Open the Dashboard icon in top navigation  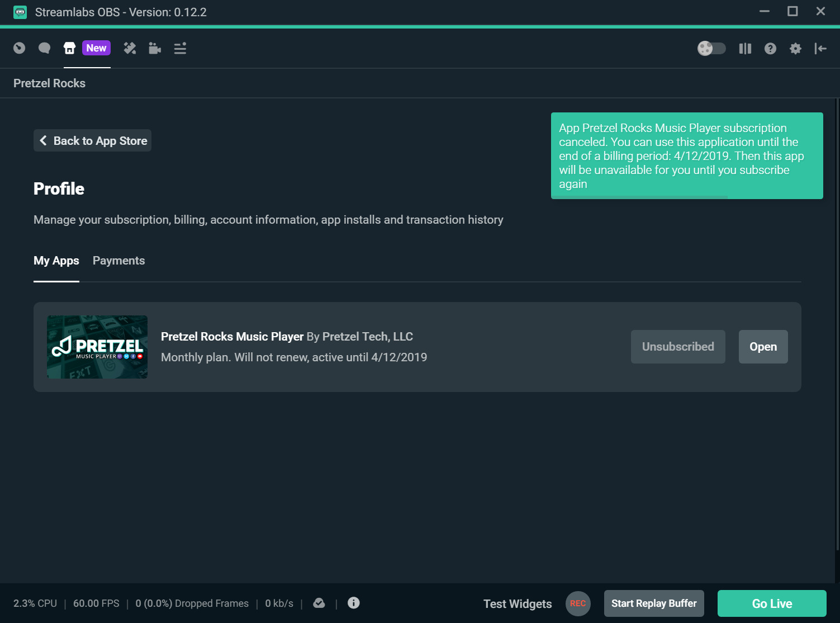pos(20,48)
